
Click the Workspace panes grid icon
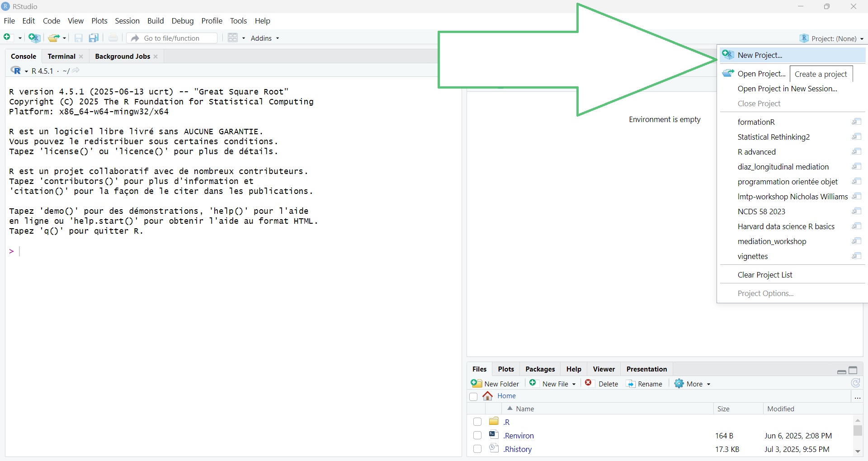click(233, 38)
